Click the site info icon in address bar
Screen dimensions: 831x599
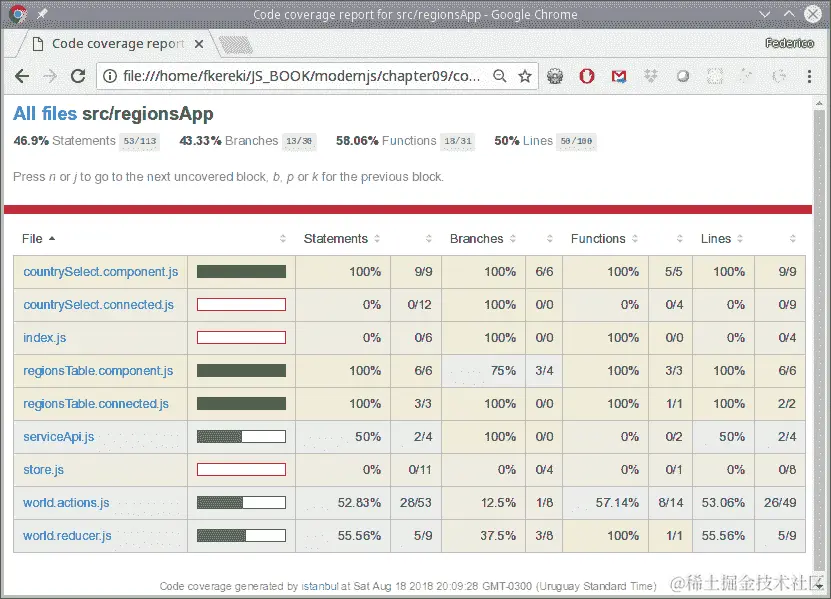pos(110,76)
